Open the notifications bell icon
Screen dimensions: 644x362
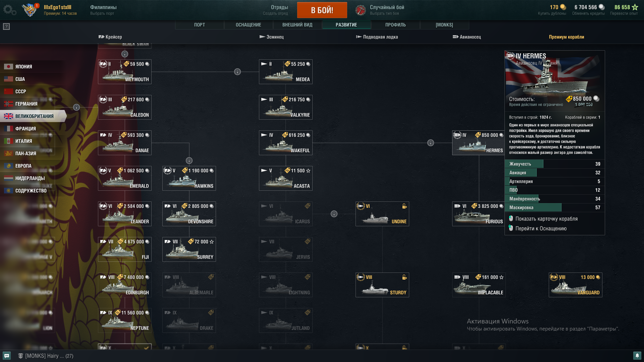(x=637, y=356)
